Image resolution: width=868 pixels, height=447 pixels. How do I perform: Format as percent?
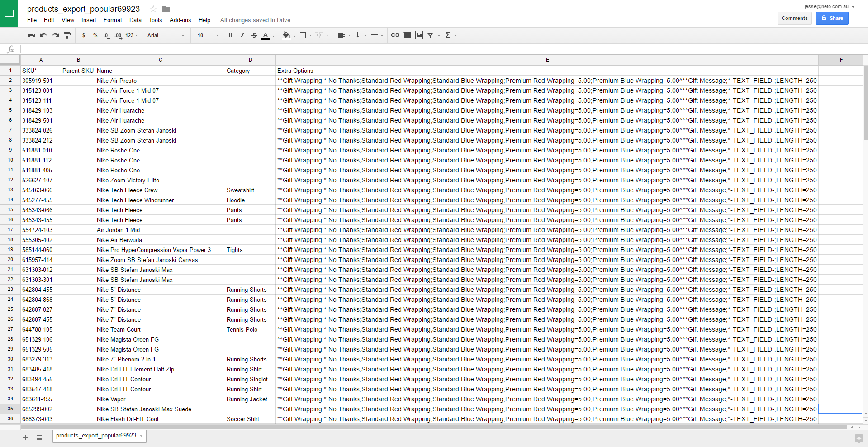tap(95, 35)
